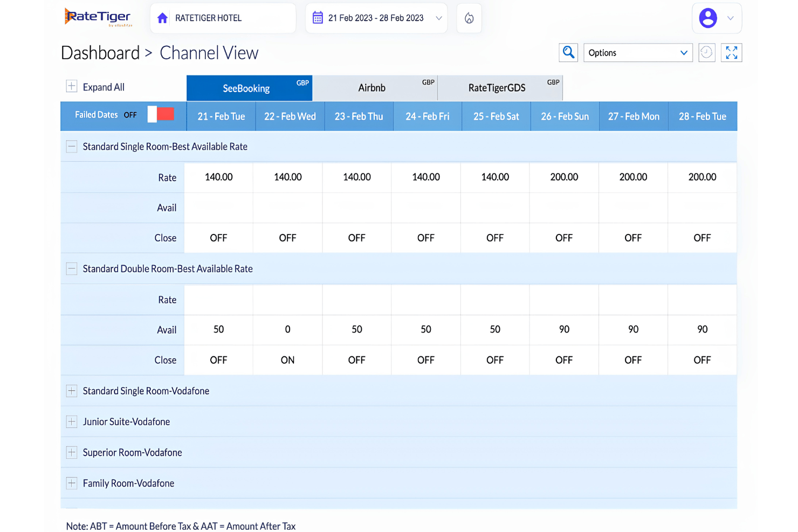The height and width of the screenshot is (532, 798).
Task: Select Double Room availability 50 on 24 Feb
Action: (426, 329)
